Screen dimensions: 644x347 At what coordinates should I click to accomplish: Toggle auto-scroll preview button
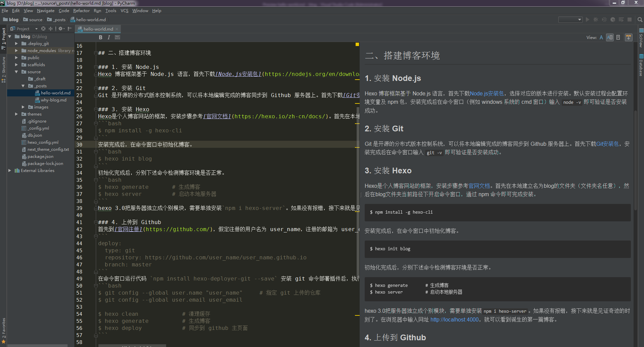pyautogui.click(x=629, y=37)
